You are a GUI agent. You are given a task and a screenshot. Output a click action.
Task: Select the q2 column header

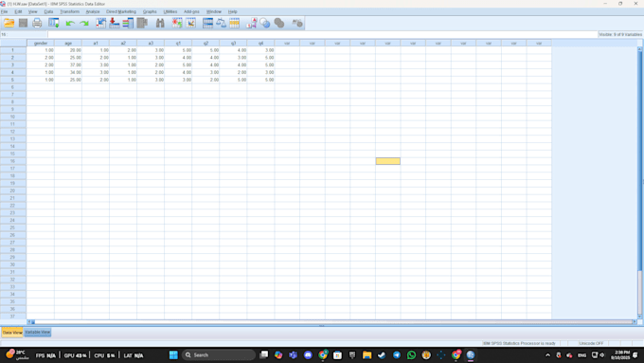coord(206,44)
